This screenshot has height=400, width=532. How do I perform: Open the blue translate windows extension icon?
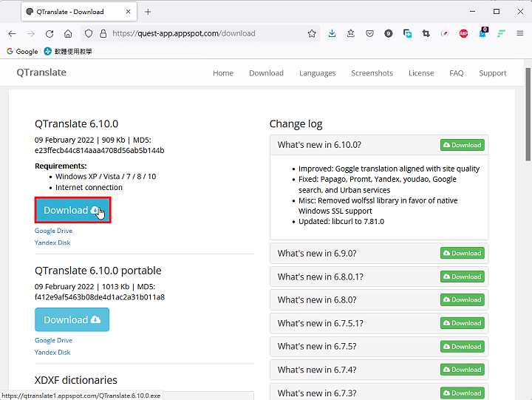(407, 33)
